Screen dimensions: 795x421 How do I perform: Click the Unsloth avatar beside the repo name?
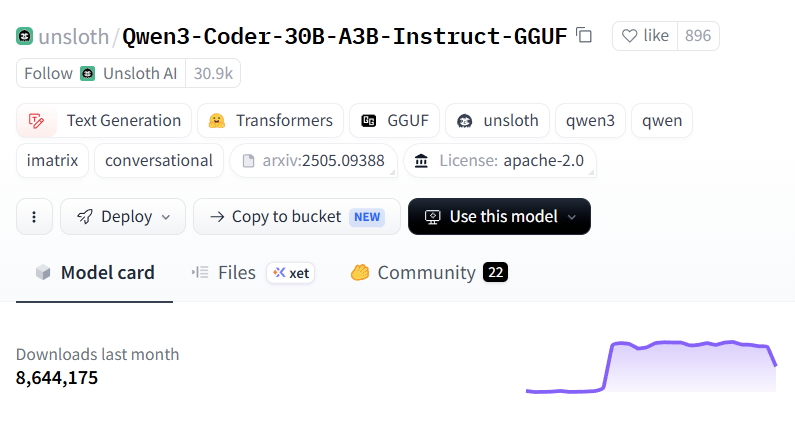(24, 36)
